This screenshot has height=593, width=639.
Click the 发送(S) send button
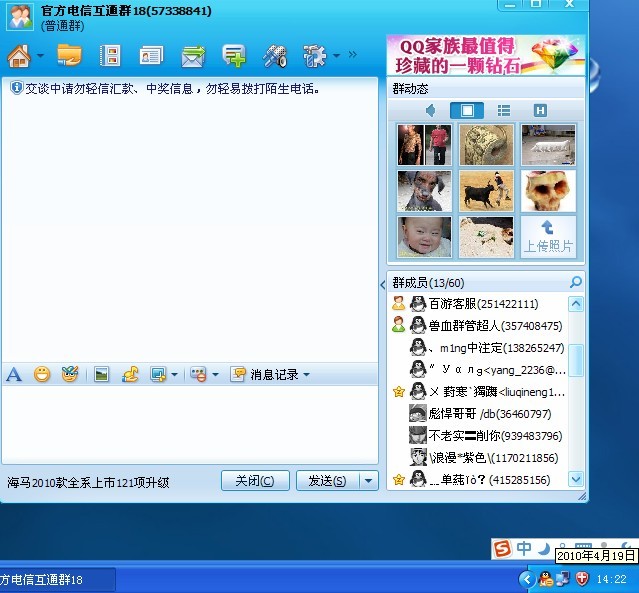click(326, 481)
